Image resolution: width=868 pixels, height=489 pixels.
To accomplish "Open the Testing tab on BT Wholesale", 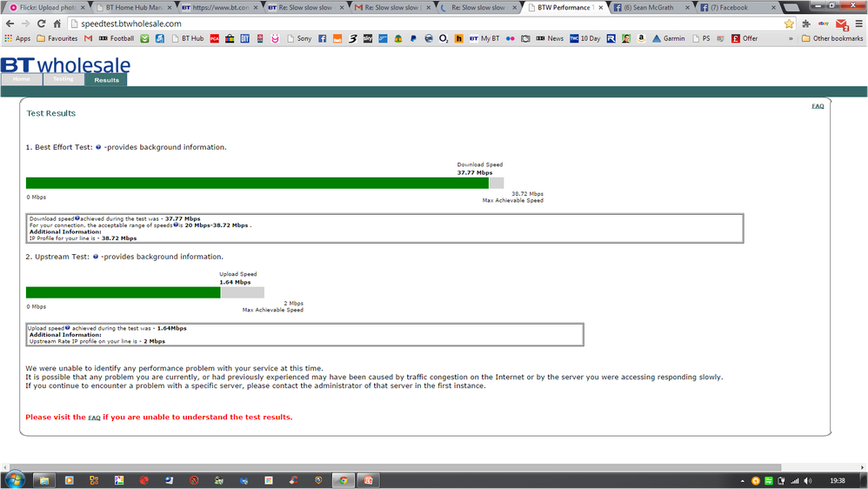I will point(63,79).
